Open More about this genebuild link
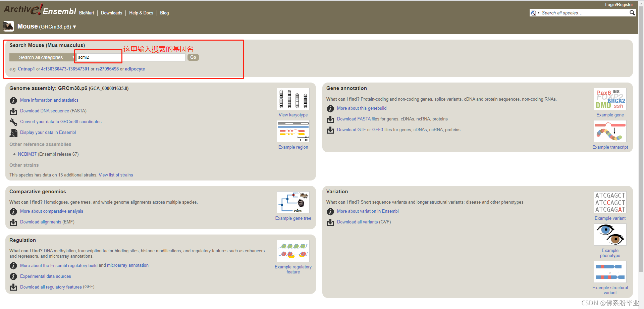644x309 pixels. click(362, 108)
